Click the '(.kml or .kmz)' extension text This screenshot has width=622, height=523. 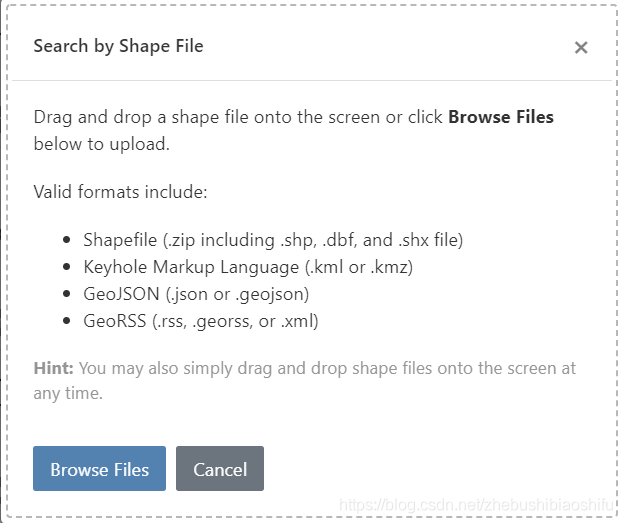coord(358,267)
